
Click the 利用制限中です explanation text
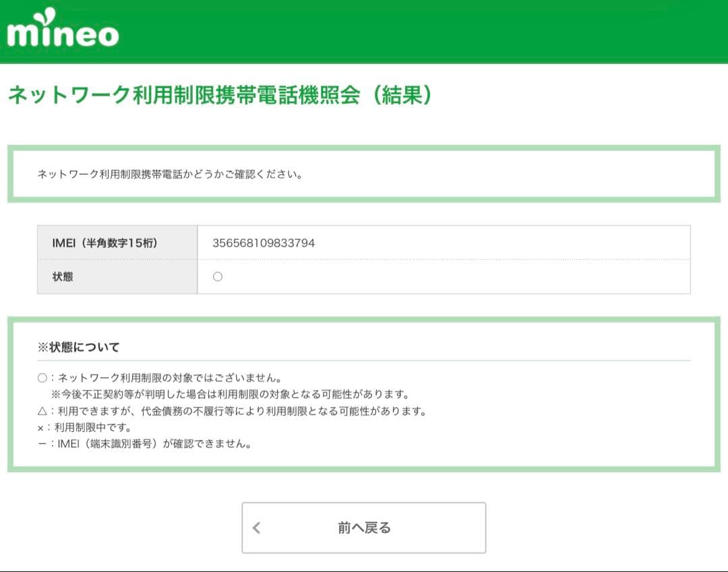93,428
